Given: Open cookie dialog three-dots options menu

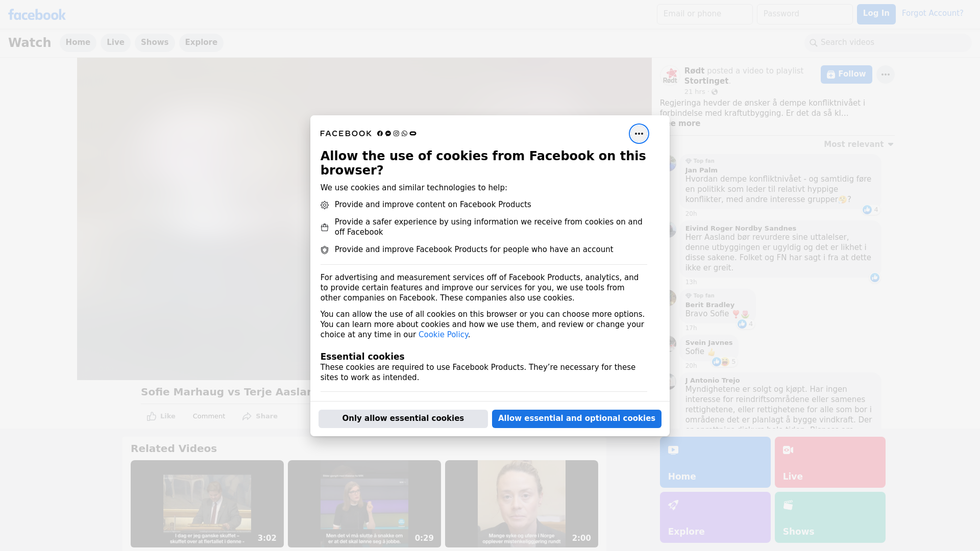Looking at the screenshot, I should click(639, 134).
